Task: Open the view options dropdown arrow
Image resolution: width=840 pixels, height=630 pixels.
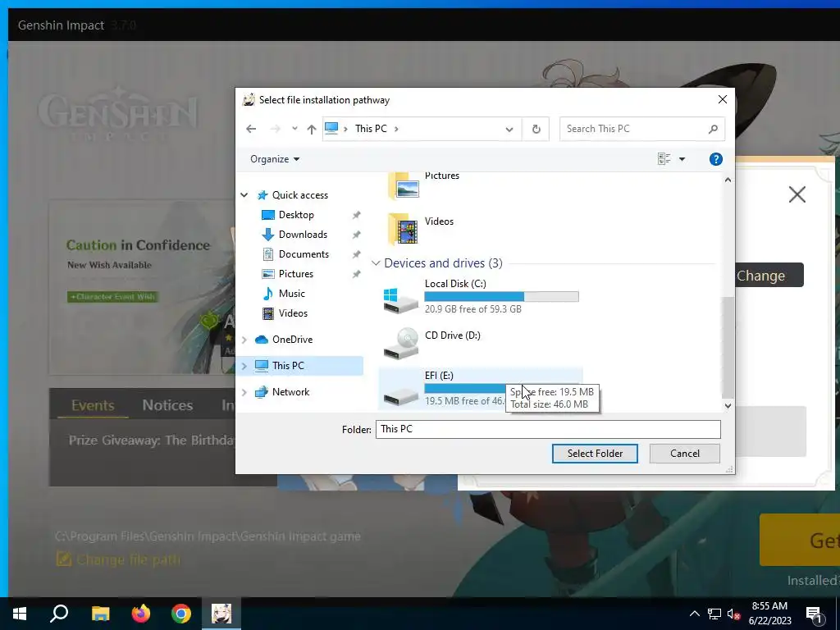Action: click(x=682, y=159)
